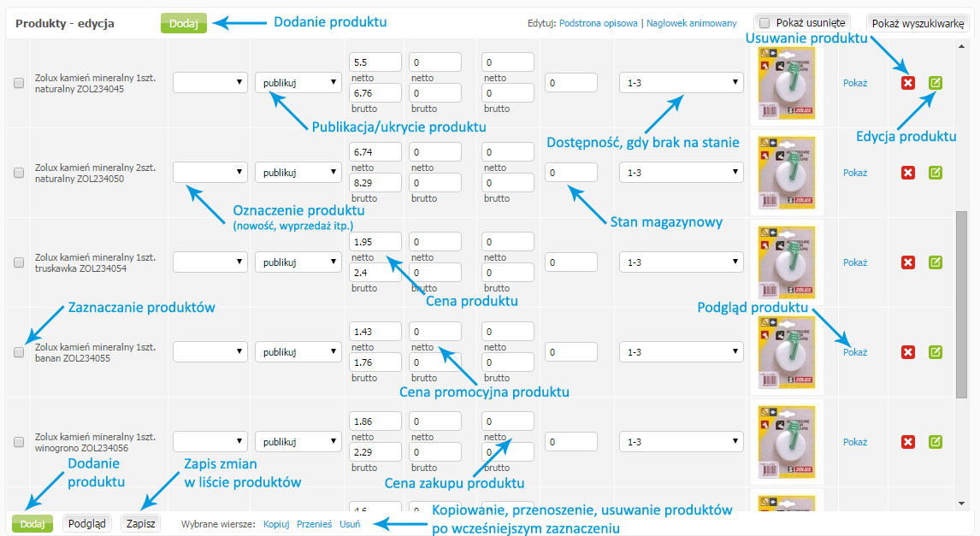Expand the 1-3 availability dropdown for ZOL234050

tap(682, 173)
